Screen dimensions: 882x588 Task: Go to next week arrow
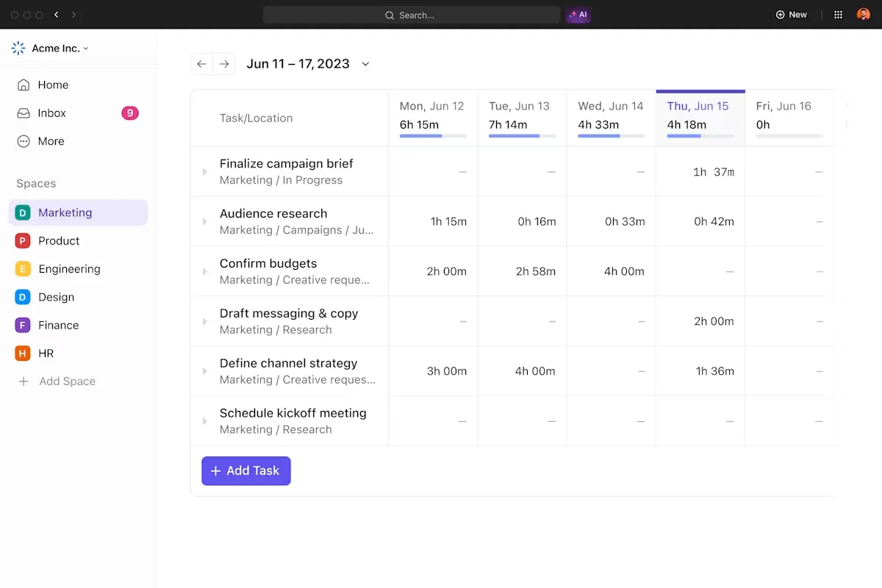[x=224, y=64]
